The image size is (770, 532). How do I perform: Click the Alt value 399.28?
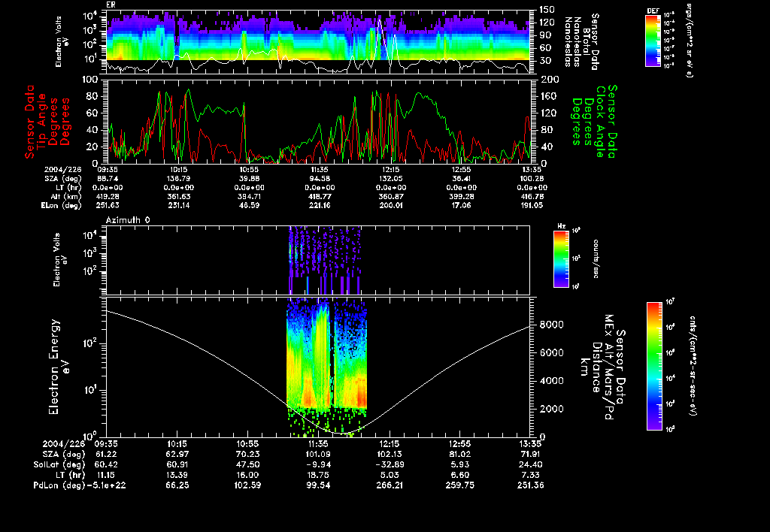[461, 196]
